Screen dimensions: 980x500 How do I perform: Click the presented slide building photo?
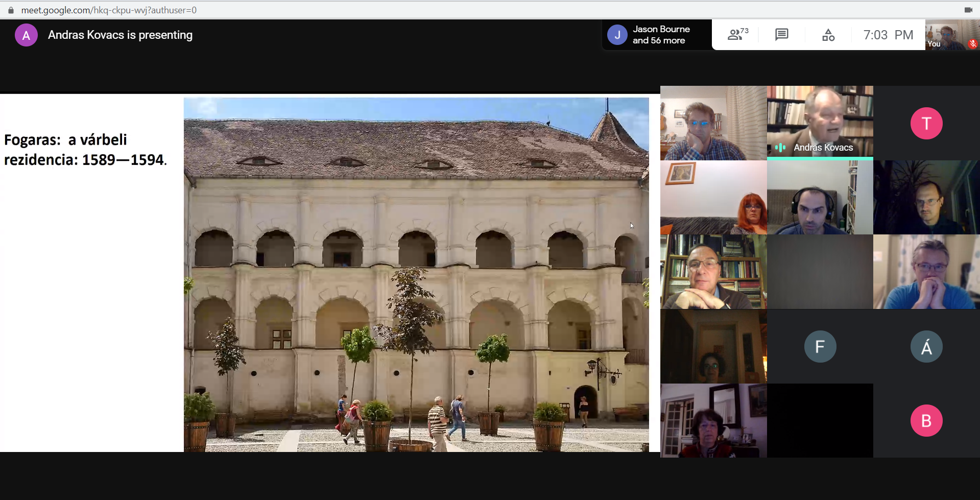(x=416, y=274)
